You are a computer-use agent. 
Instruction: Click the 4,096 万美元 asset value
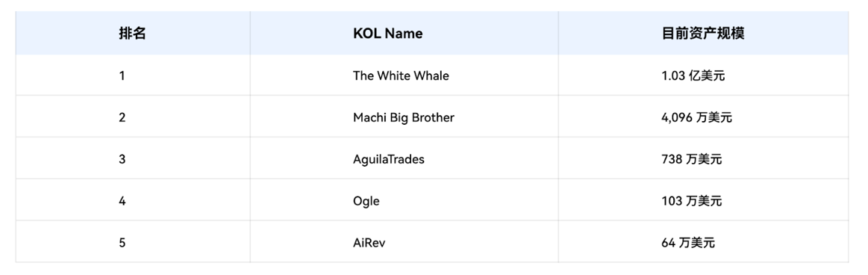click(x=696, y=117)
